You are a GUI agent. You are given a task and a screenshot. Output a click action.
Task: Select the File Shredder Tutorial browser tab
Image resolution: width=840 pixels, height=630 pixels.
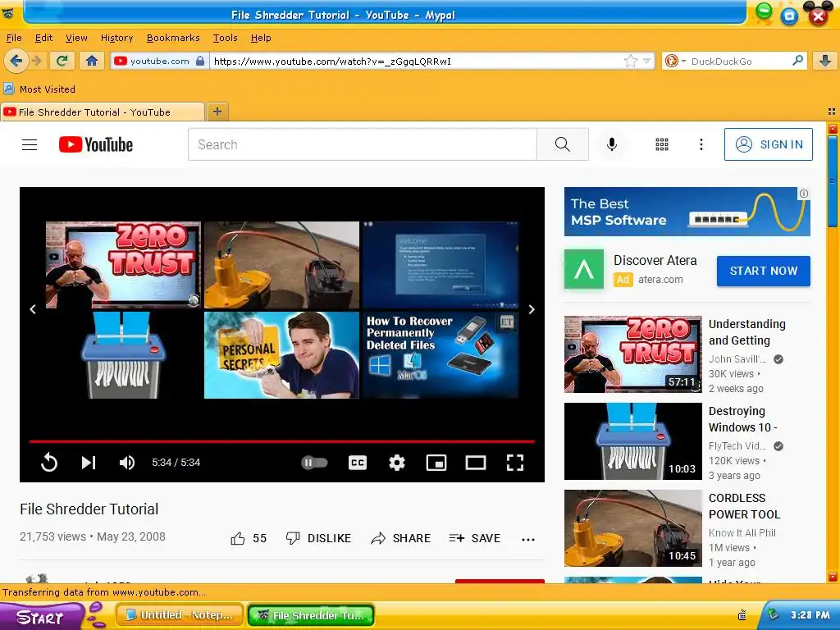click(102, 112)
